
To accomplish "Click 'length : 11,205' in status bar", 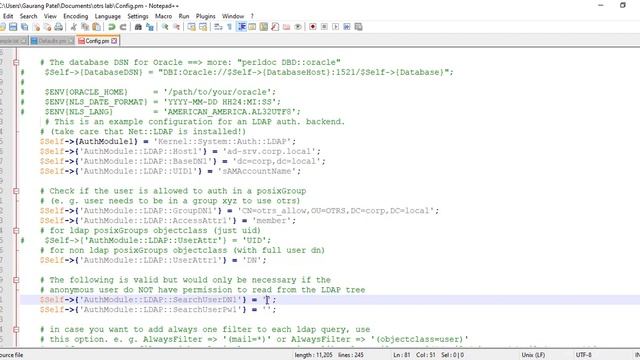I will (313, 355).
